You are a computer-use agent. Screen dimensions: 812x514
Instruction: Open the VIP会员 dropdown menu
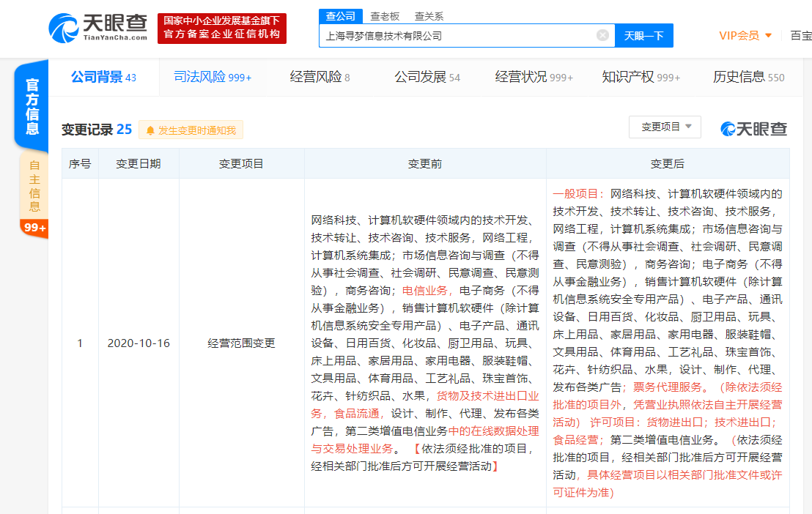(x=745, y=36)
